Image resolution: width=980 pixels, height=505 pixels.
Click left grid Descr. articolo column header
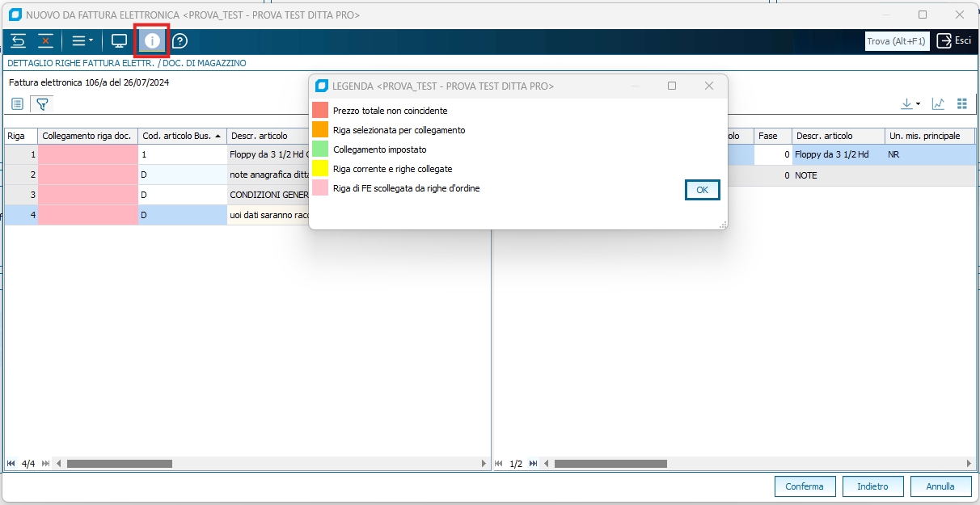click(x=268, y=136)
